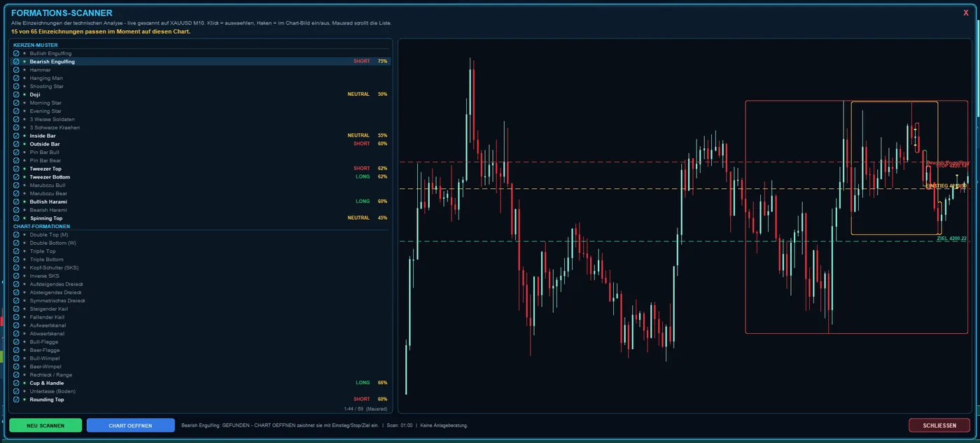Select the Abwaertskanal row
Image resolution: width=980 pixels, height=443 pixels.
point(200,334)
